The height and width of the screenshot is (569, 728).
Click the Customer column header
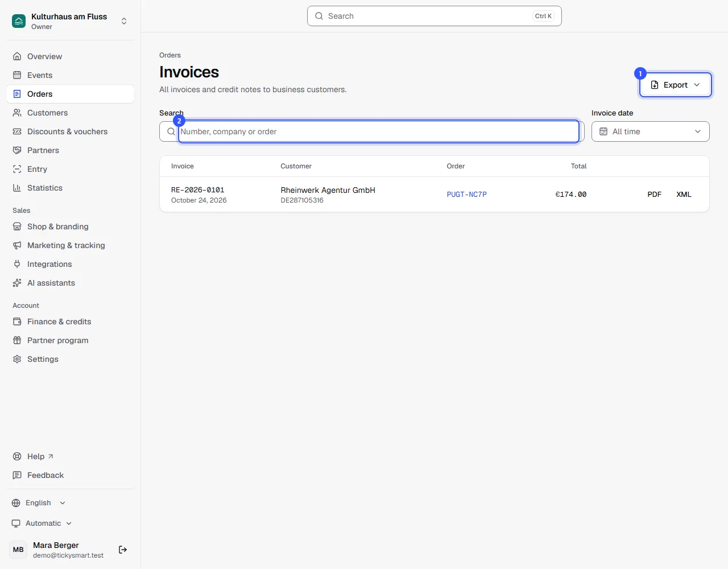(x=296, y=166)
